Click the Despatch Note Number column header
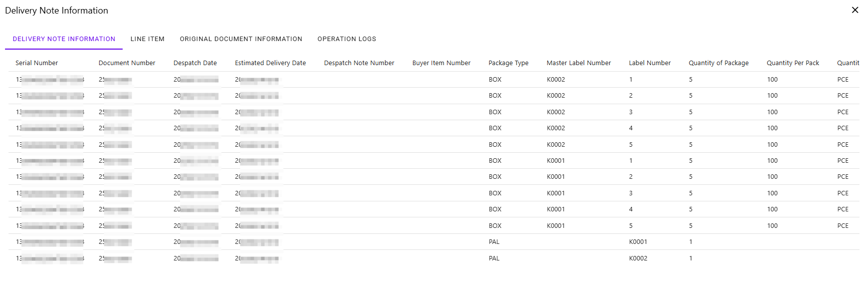The image size is (868, 283). point(359,63)
